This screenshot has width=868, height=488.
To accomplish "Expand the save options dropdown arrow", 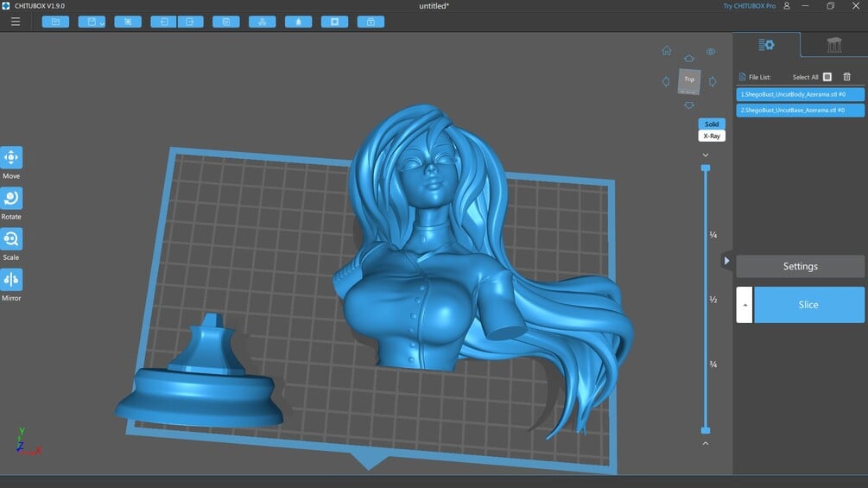I will coord(102,22).
